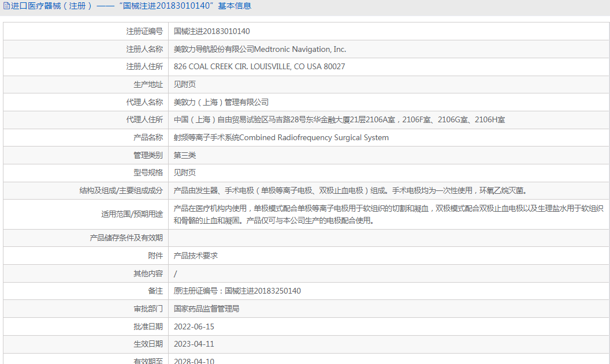
Task: Click the 代理人住所 label
Action: click(144, 119)
